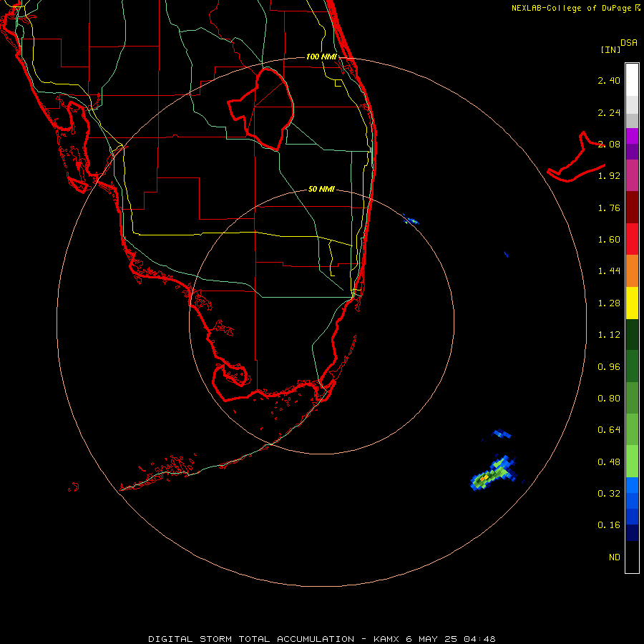This screenshot has height=644, width=644.
Task: Click the 2.24 legend value
Action: click(x=609, y=112)
